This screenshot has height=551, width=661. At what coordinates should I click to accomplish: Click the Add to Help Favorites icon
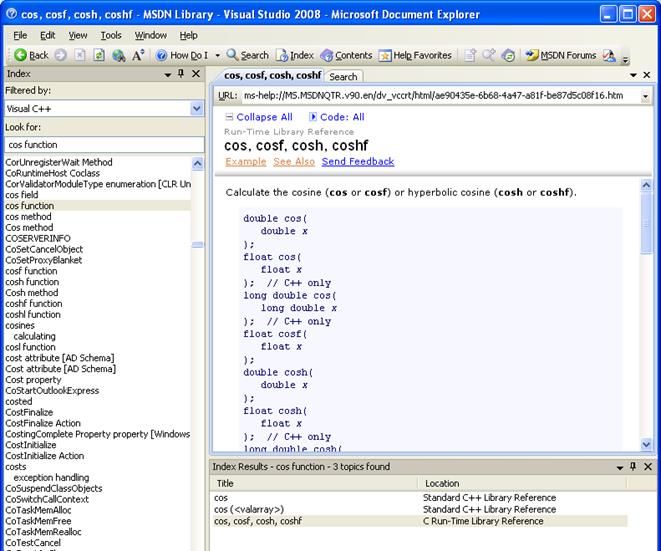pyautogui.click(x=470, y=55)
